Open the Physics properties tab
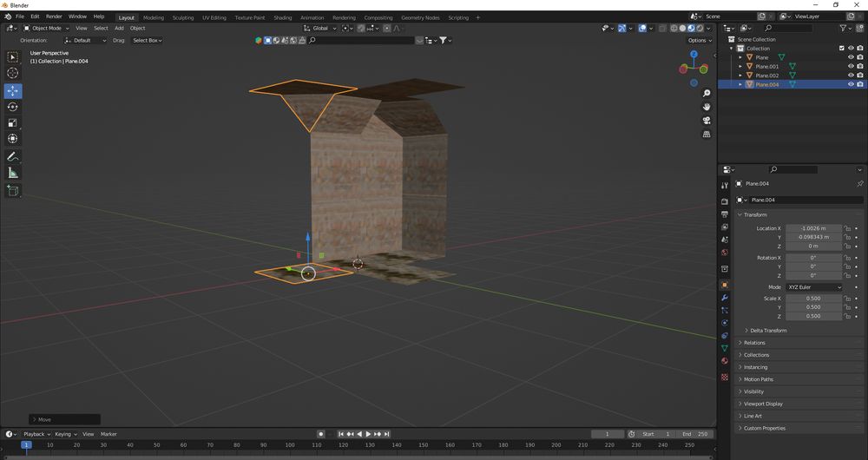Screen dimensions: 868x460 click(725, 323)
